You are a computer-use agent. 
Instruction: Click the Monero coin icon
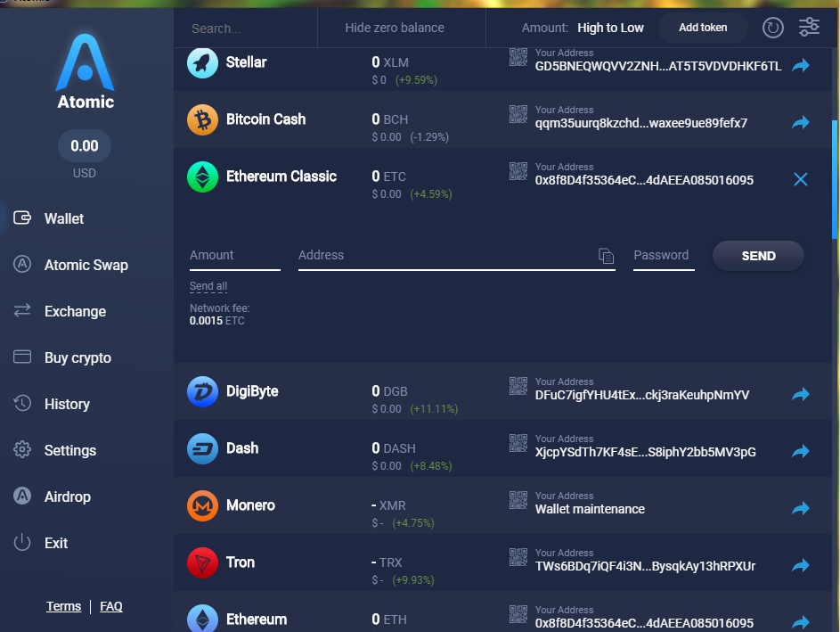click(x=202, y=506)
